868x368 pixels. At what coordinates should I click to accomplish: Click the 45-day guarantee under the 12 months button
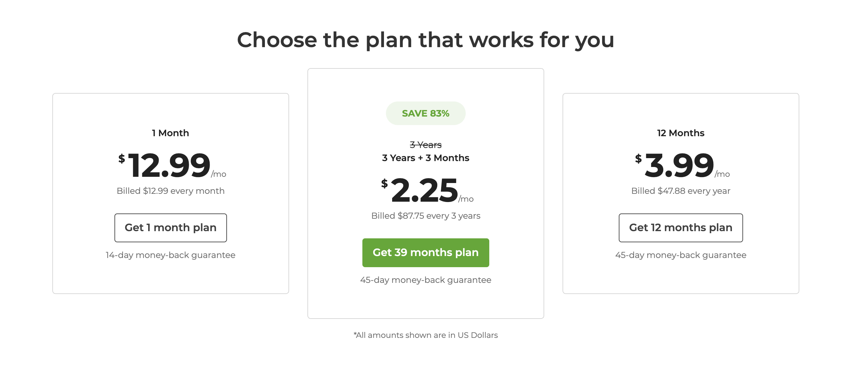click(x=680, y=255)
